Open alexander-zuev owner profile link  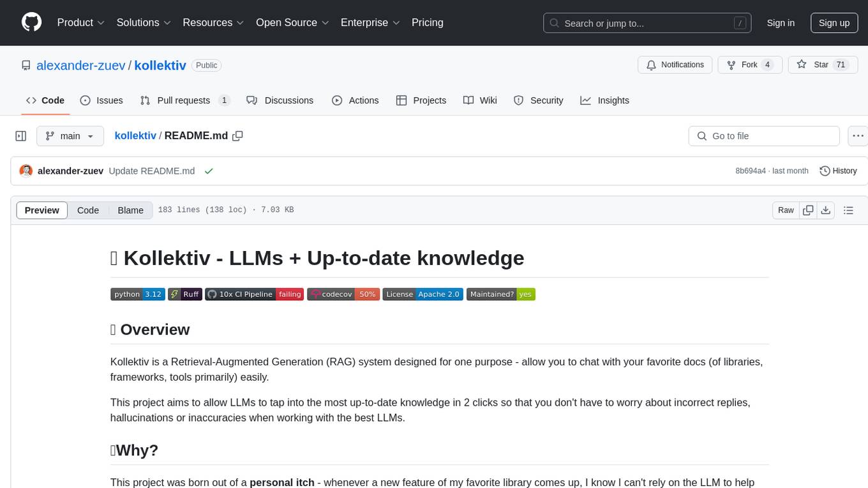(81, 65)
